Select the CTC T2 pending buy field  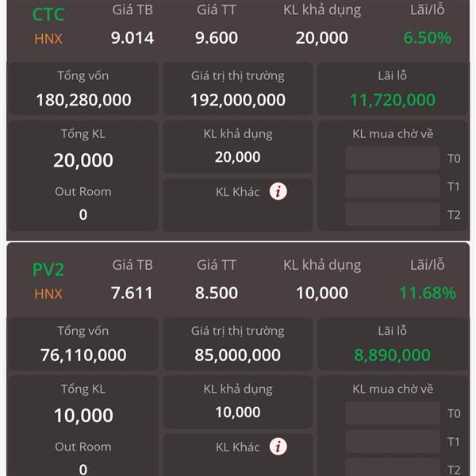click(x=393, y=215)
